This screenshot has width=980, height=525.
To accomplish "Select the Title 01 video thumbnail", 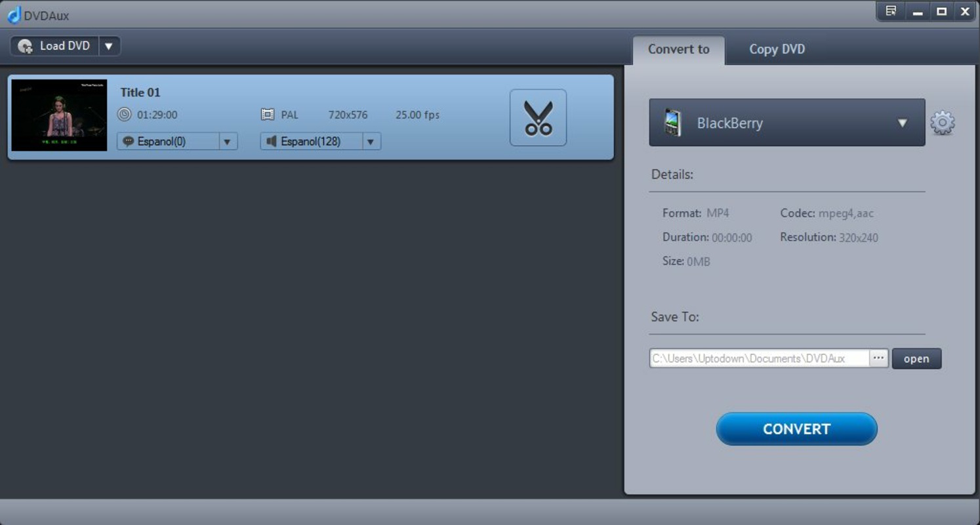I will (59, 115).
